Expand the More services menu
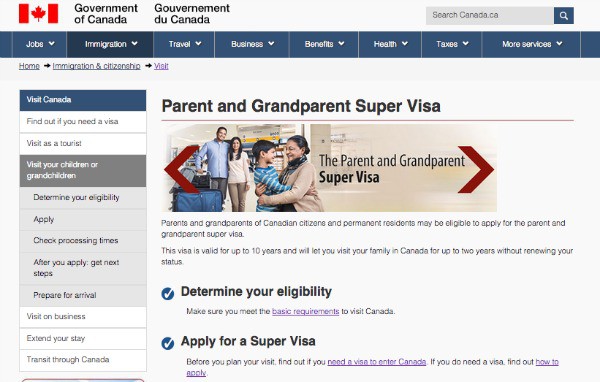Viewport: 600px width, 382px height. pos(532,44)
